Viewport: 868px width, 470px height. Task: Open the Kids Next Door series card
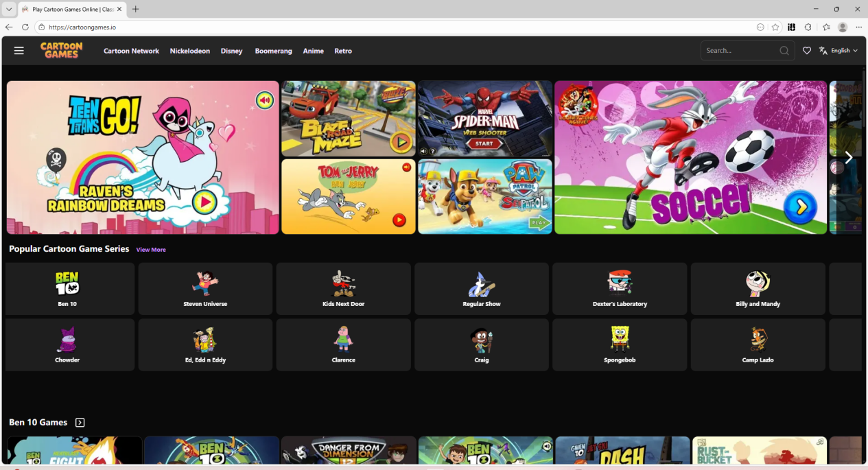(x=344, y=289)
